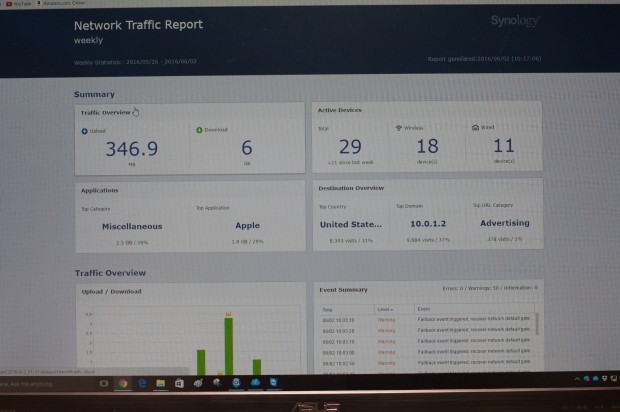Click the Time column header
The height and width of the screenshot is (412, 620).
point(327,310)
